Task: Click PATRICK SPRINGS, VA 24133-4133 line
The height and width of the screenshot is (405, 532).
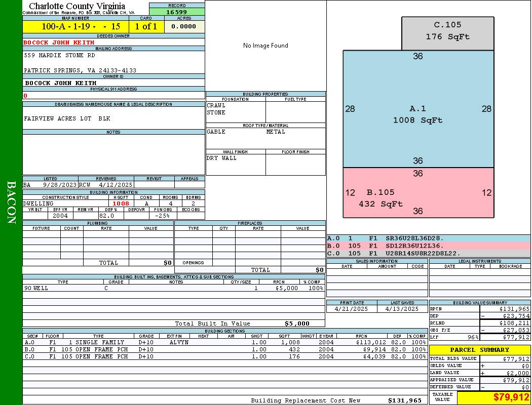Action: tap(80, 70)
